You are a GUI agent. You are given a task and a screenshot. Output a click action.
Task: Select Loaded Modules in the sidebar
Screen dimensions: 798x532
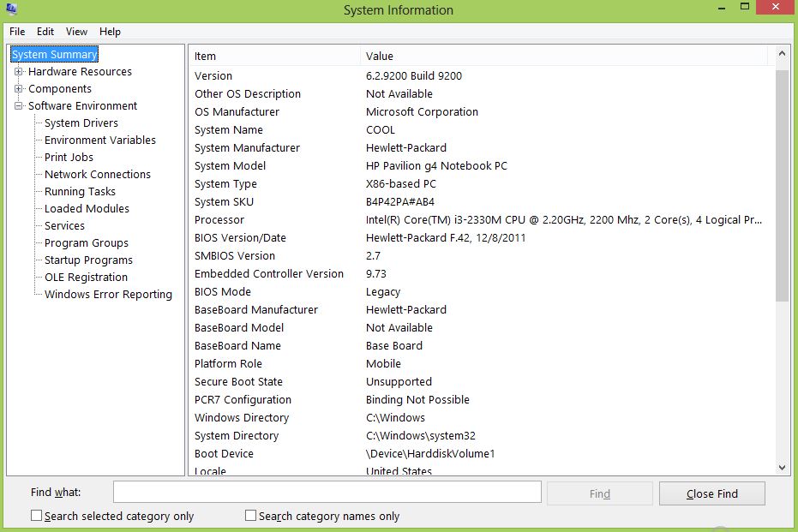click(x=87, y=208)
